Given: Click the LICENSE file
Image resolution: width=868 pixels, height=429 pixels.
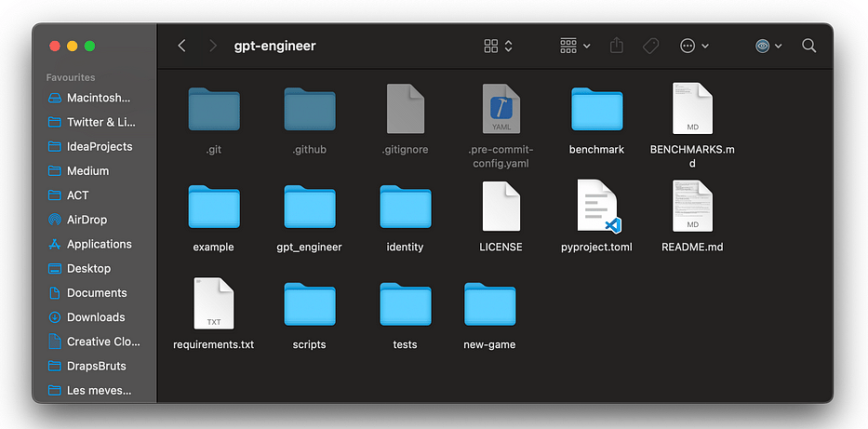Looking at the screenshot, I should tap(501, 208).
